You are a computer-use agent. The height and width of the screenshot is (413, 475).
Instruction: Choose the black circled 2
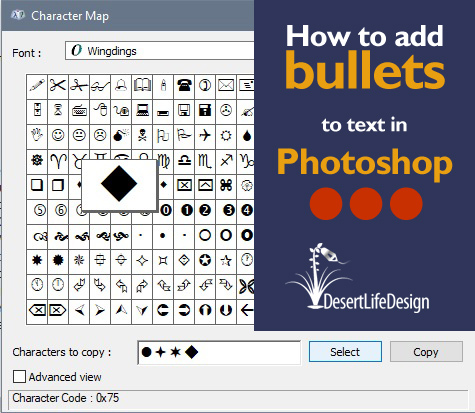pyautogui.click(x=205, y=210)
